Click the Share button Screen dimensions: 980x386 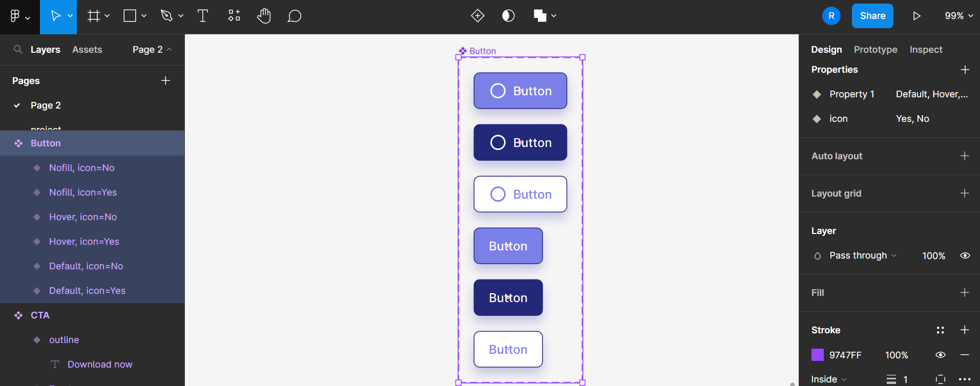[872, 16]
